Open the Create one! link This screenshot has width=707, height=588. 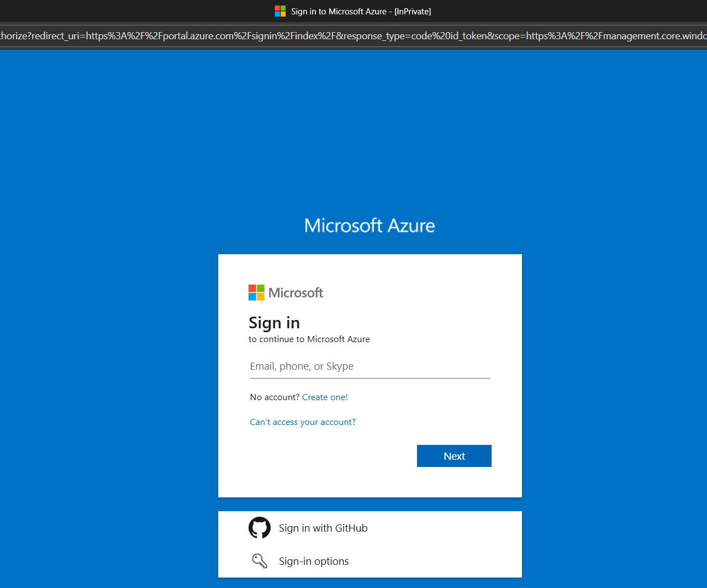coord(325,397)
